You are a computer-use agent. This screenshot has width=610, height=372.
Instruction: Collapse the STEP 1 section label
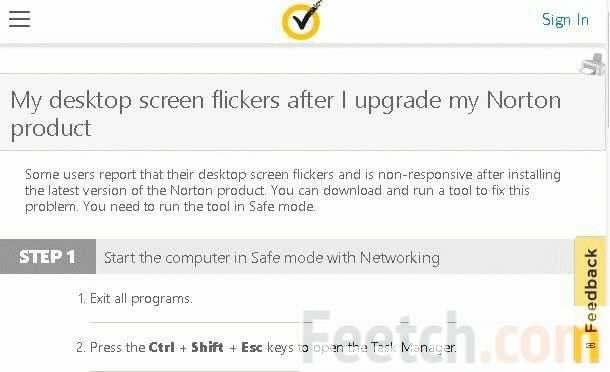(x=48, y=257)
